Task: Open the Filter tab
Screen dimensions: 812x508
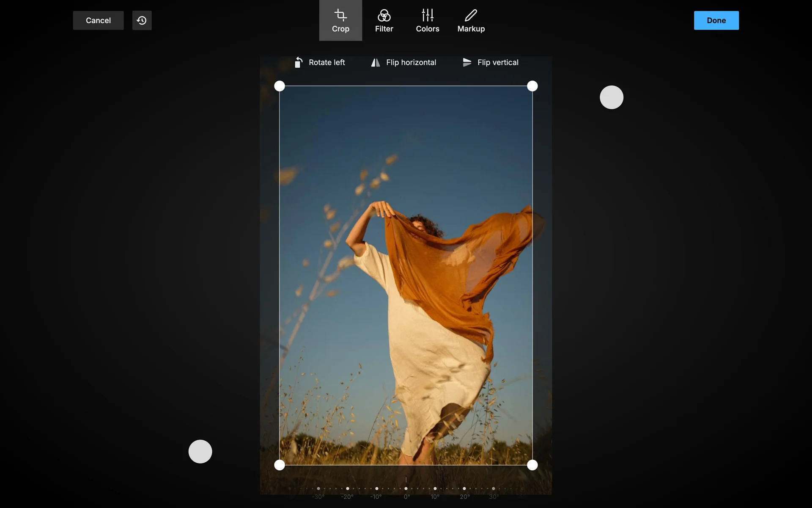Action: (x=384, y=20)
